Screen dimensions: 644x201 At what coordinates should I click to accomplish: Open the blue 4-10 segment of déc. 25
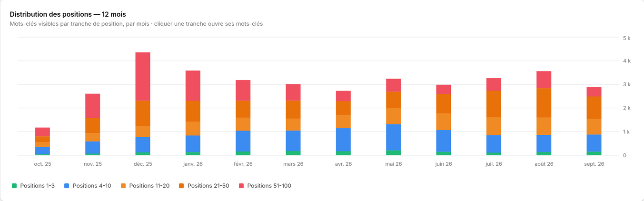click(x=143, y=145)
